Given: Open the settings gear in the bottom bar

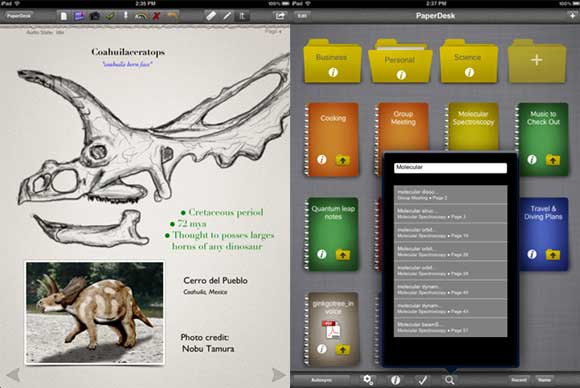Looking at the screenshot, I should pyautogui.click(x=368, y=380).
